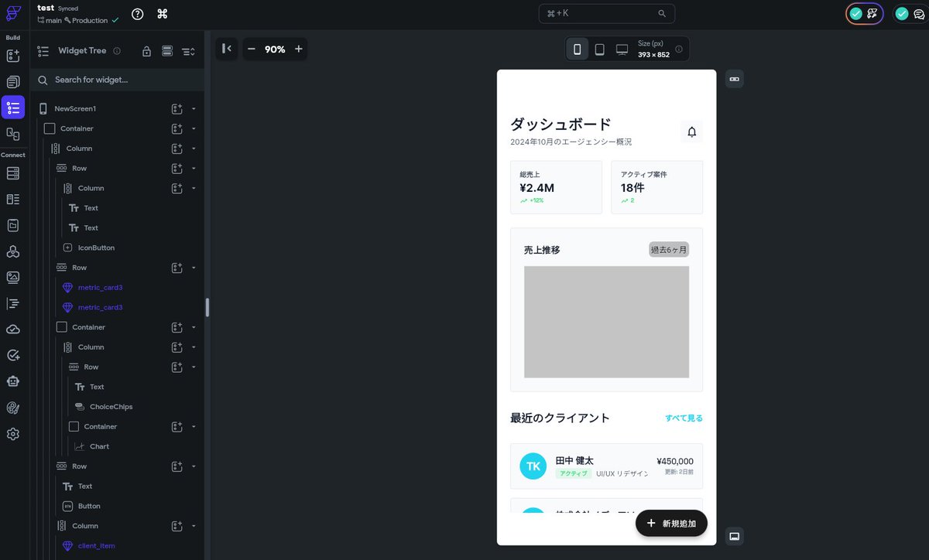Click the すべて見る link

(x=684, y=418)
